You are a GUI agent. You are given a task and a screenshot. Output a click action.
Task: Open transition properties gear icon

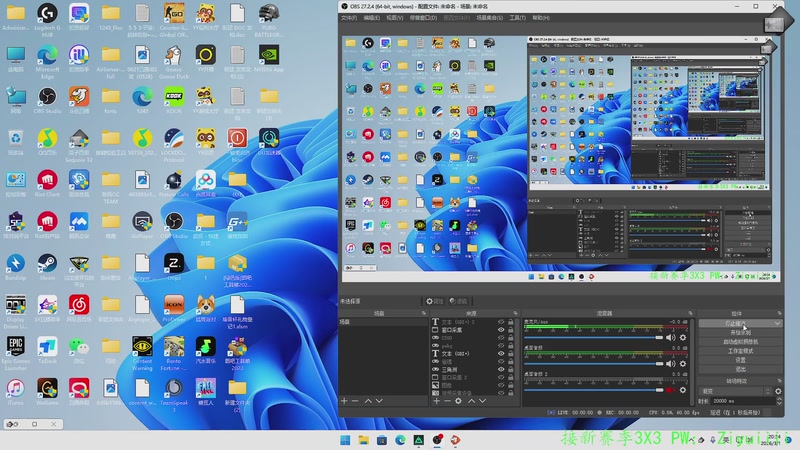(x=779, y=391)
